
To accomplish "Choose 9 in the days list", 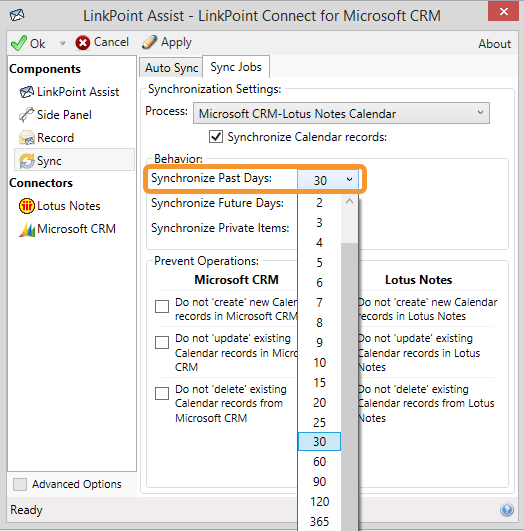I will click(319, 342).
